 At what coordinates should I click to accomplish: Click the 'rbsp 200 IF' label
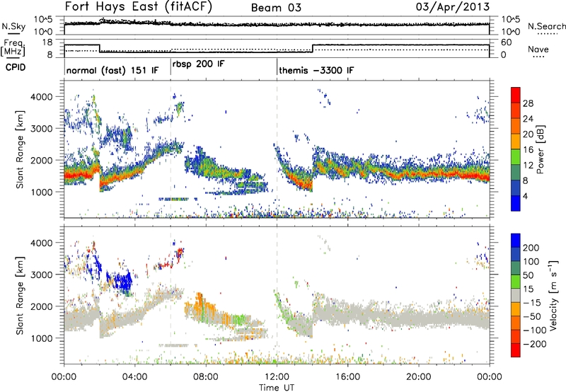[x=198, y=64]
